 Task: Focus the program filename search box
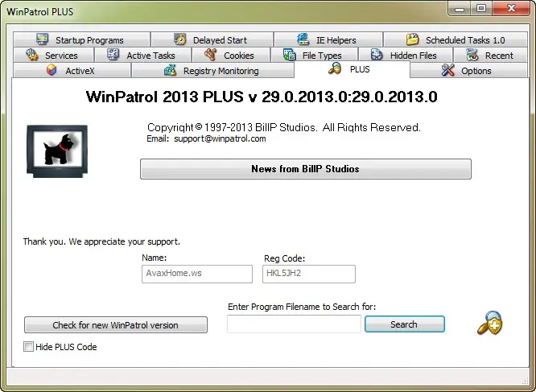(x=294, y=324)
